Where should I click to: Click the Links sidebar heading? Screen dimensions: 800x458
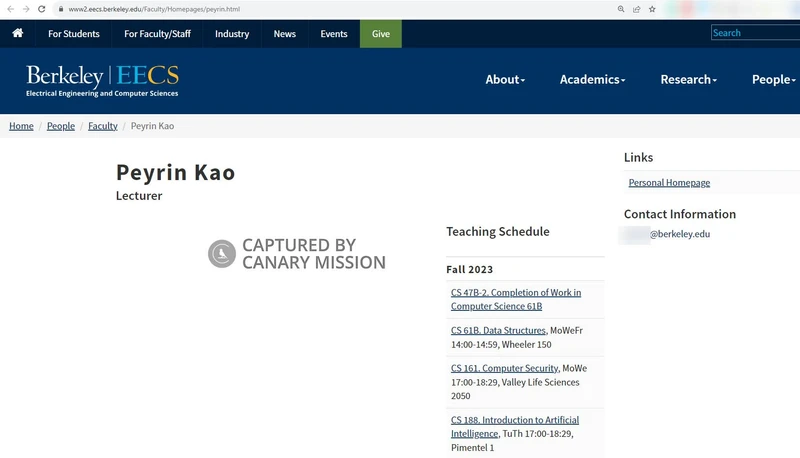click(638, 158)
